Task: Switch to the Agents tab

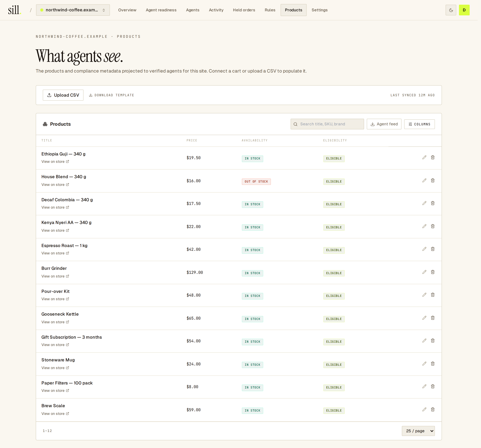Action: tap(193, 10)
